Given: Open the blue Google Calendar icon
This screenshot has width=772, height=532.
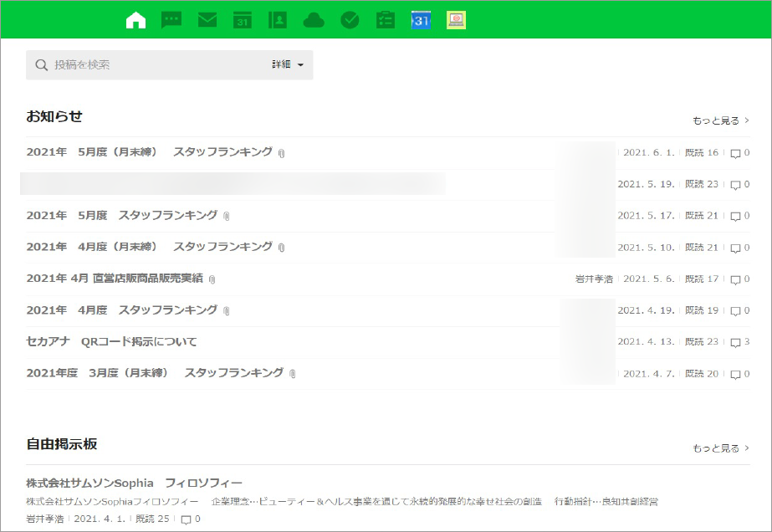Looking at the screenshot, I should 421,20.
